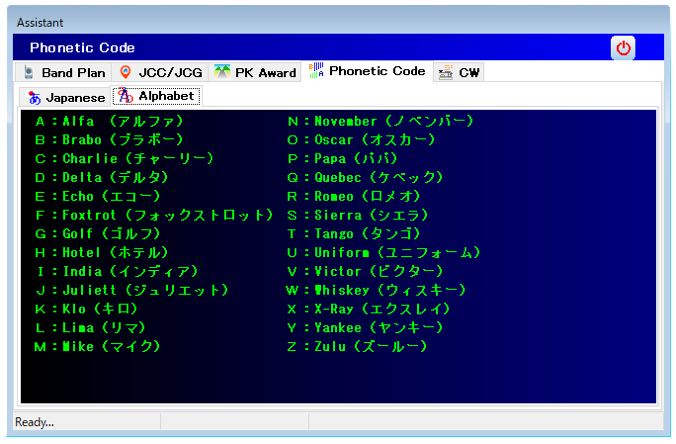
Task: Click the 'U : Uniform' row
Action: [384, 253]
